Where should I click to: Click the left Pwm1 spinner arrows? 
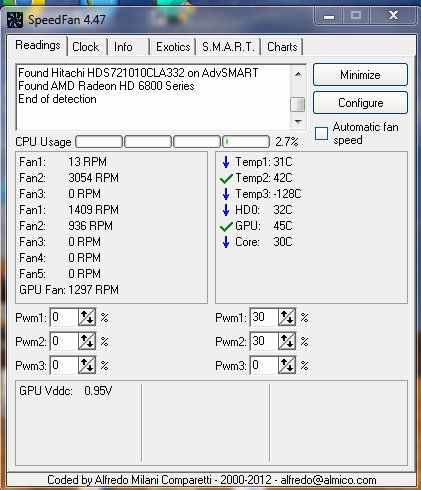click(87, 317)
